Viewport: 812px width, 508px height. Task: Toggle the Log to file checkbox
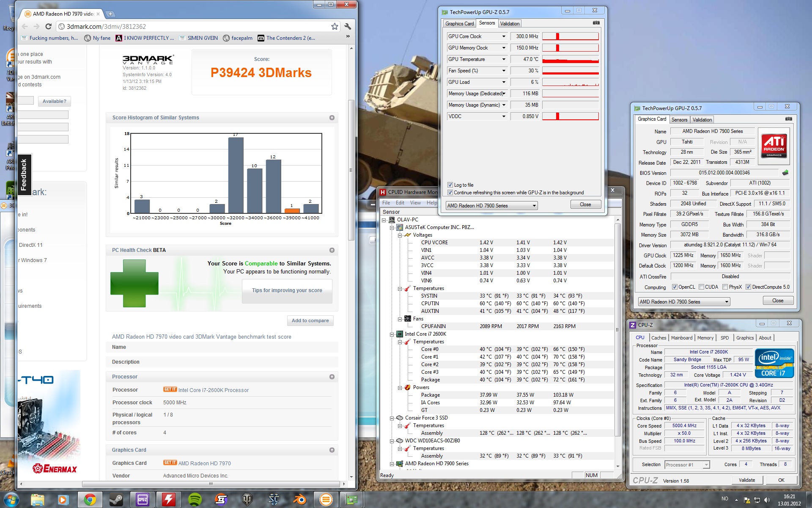(450, 185)
